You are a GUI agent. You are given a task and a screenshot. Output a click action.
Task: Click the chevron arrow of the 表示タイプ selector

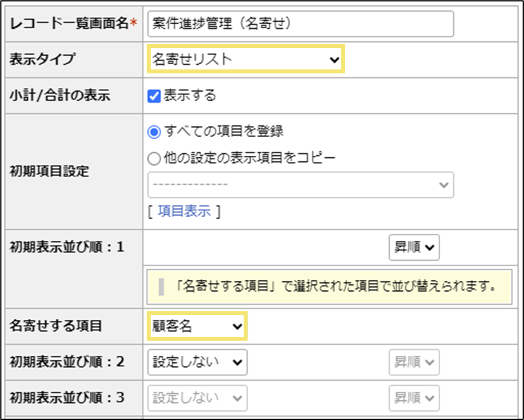(x=335, y=59)
